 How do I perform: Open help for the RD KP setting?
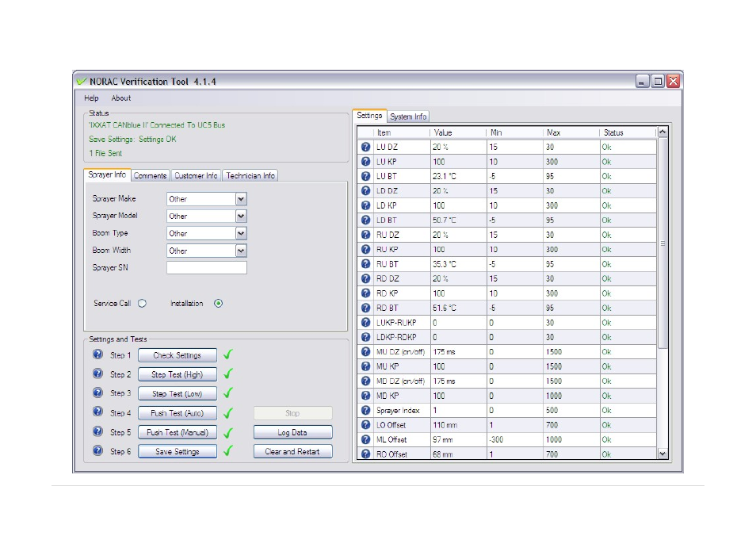click(x=366, y=293)
